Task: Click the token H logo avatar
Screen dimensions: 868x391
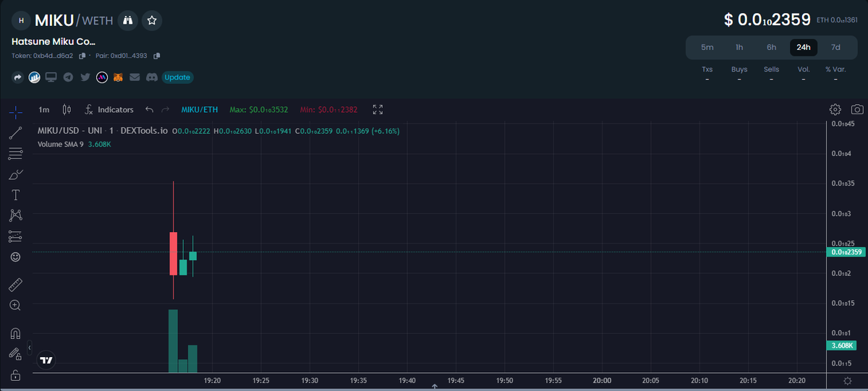Action: pyautogui.click(x=21, y=20)
